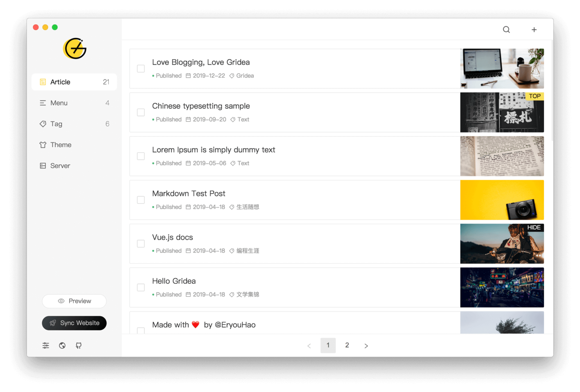Open search with the magnifier icon
The height and width of the screenshot is (392, 580).
pos(506,29)
